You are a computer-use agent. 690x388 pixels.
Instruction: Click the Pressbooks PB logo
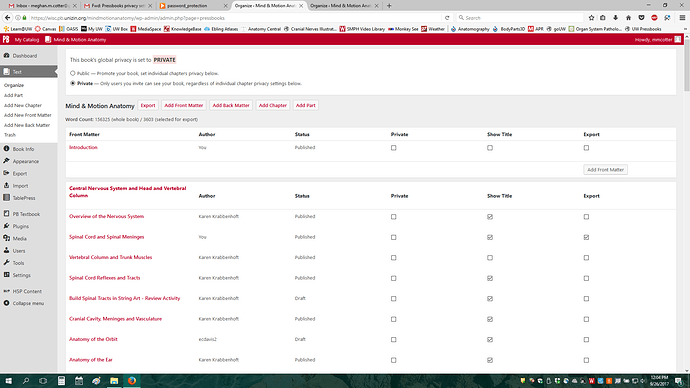click(x=6, y=40)
